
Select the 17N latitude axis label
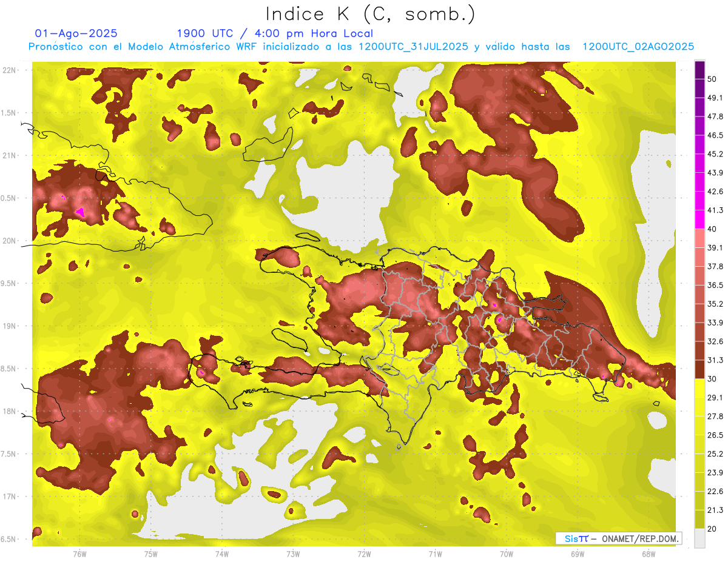[x=8, y=497]
